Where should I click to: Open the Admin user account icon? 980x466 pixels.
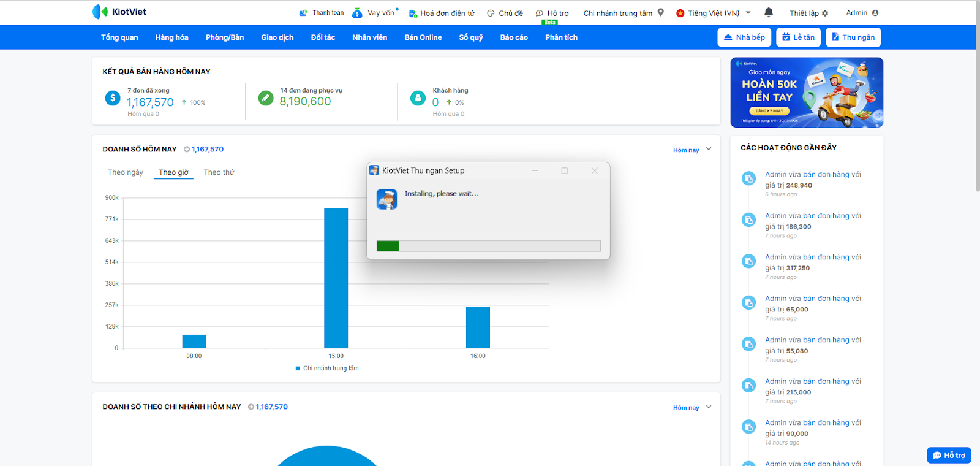pos(875,13)
